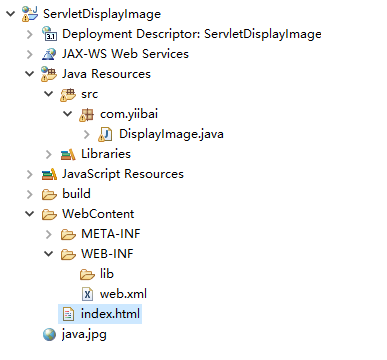Collapse the WEB-INF folder

click(x=49, y=254)
